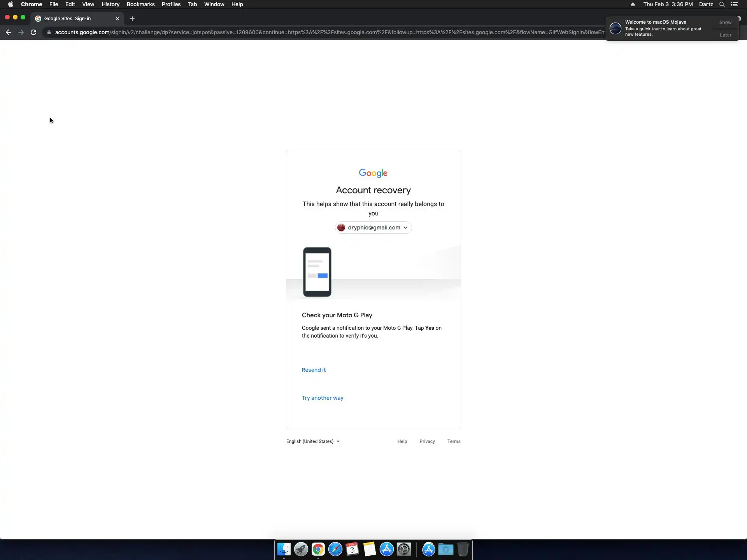Click Later on the Mojave notification
747x560 pixels.
[725, 35]
